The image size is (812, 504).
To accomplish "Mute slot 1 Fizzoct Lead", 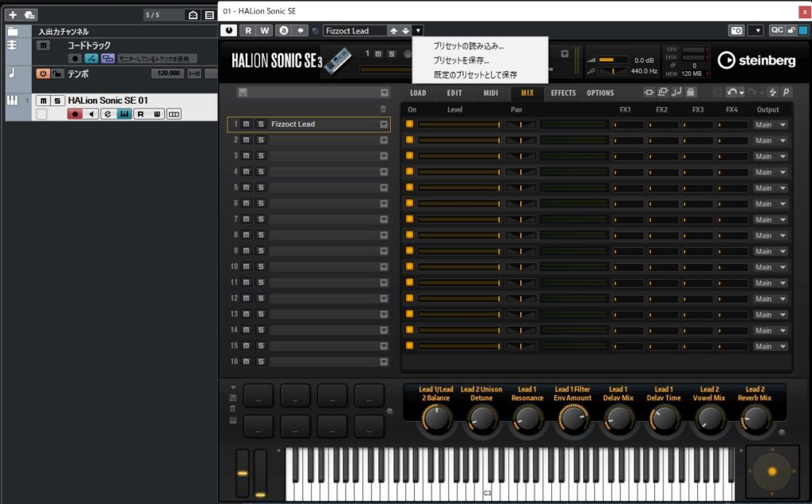I will tap(247, 124).
